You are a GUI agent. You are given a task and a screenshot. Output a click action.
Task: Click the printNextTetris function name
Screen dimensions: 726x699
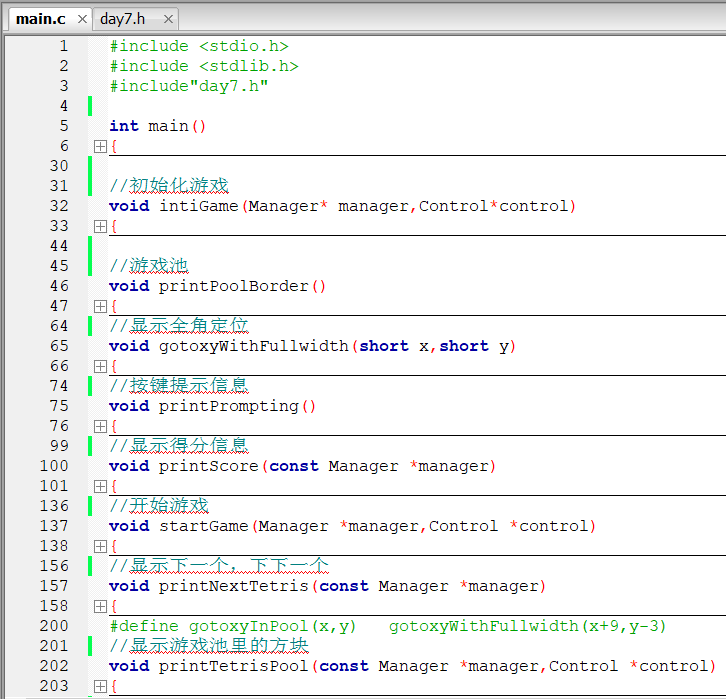pyautogui.click(x=234, y=586)
